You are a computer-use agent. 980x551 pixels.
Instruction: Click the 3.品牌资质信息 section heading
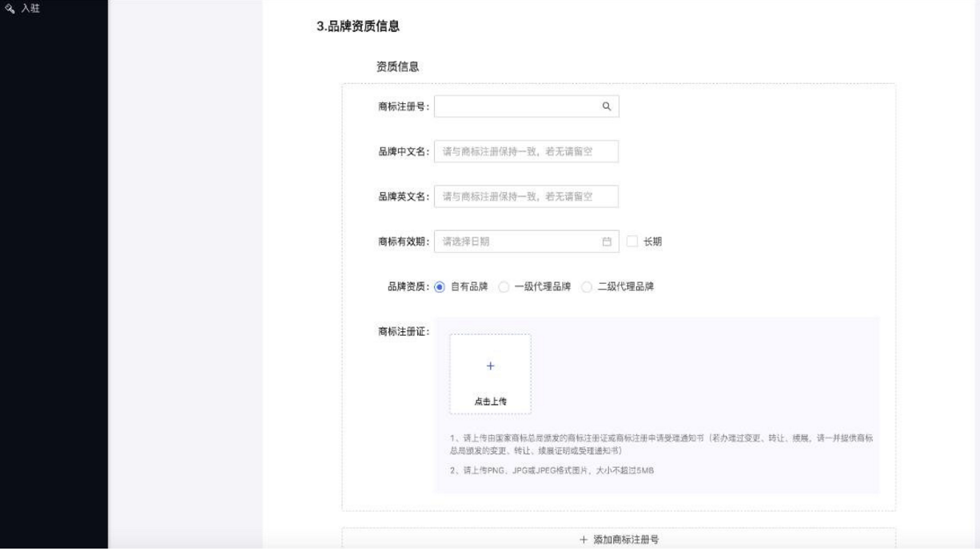[x=357, y=26]
